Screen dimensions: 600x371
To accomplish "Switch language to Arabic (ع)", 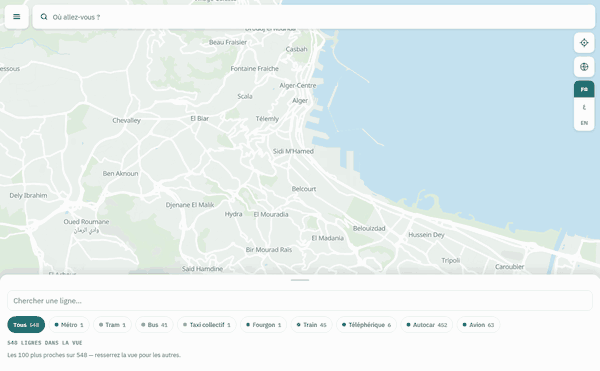I will pyautogui.click(x=584, y=107).
